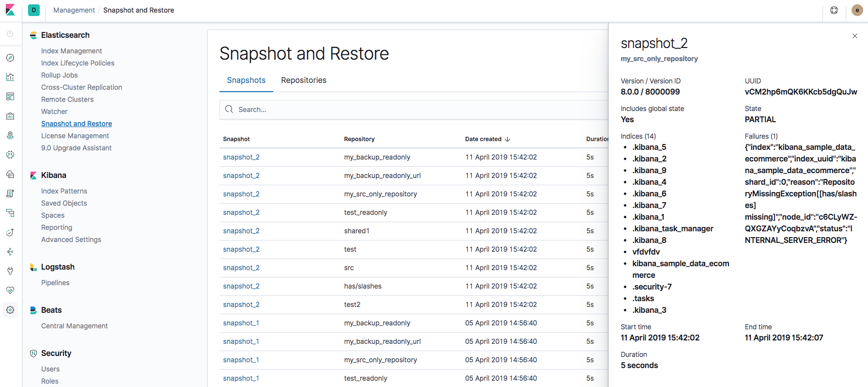Sort by the Snapshot column header
Viewport: 868px width, 387px height.
coord(236,139)
